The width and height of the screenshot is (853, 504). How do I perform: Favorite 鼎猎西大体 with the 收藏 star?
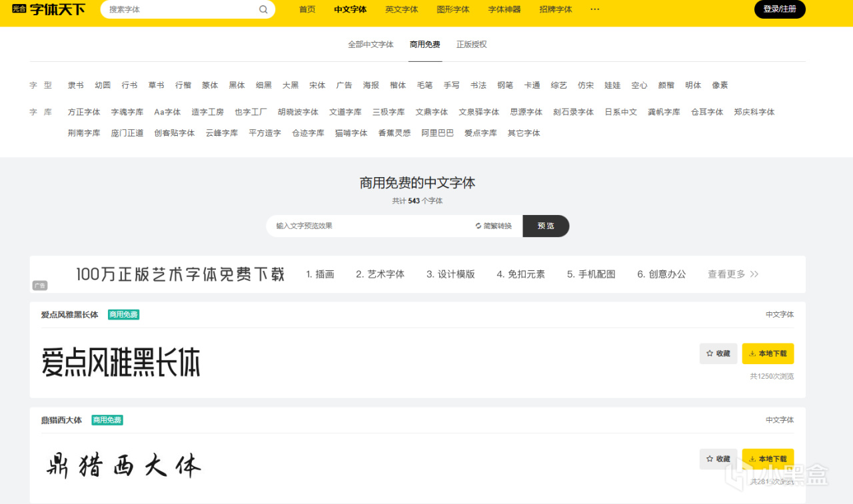(x=718, y=459)
